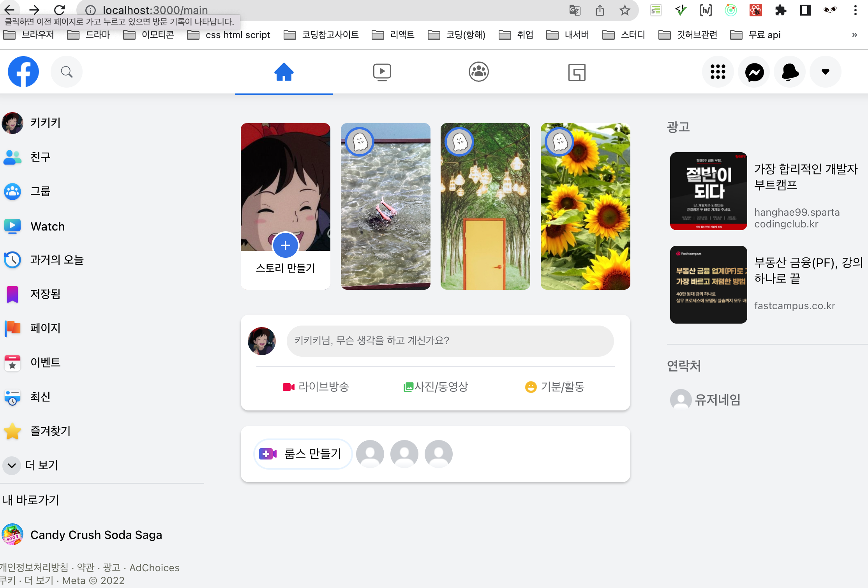Click the 라이브방송 button
The height and width of the screenshot is (588, 868).
pos(316,387)
